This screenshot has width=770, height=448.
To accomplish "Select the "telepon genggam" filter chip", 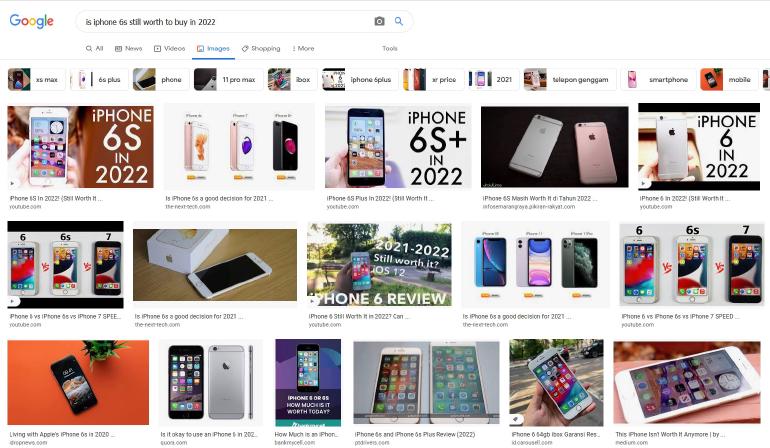I will click(x=570, y=80).
